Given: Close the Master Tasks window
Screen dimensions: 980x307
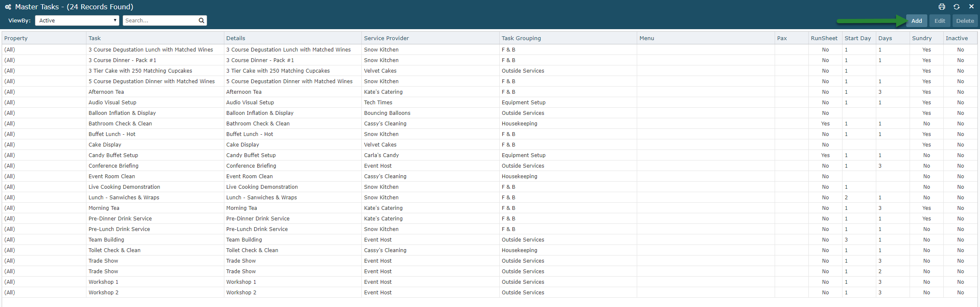Looking at the screenshot, I should tap(971, 7).
